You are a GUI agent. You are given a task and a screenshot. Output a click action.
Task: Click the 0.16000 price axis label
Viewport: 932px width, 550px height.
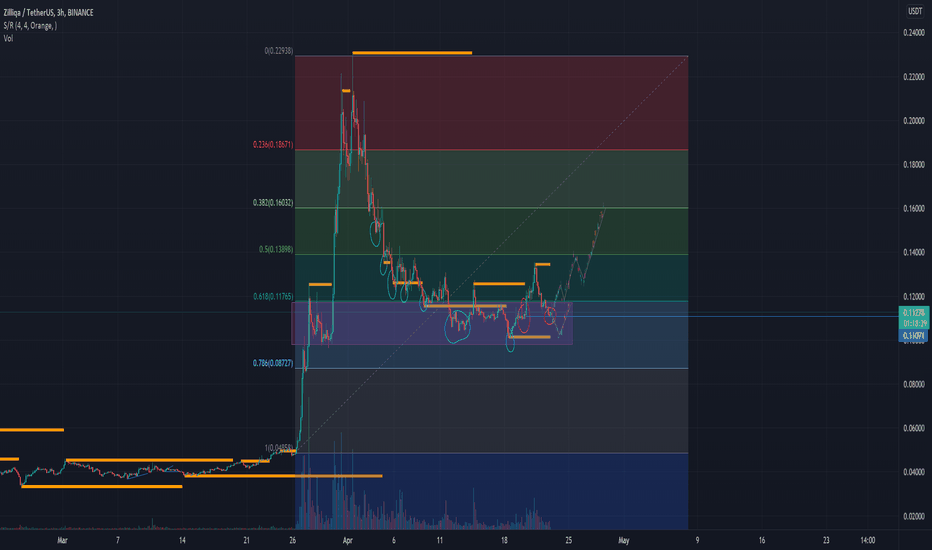[914, 209]
